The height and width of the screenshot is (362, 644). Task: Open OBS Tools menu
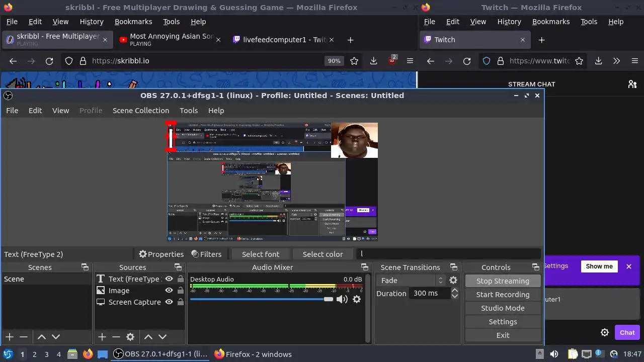click(x=189, y=111)
